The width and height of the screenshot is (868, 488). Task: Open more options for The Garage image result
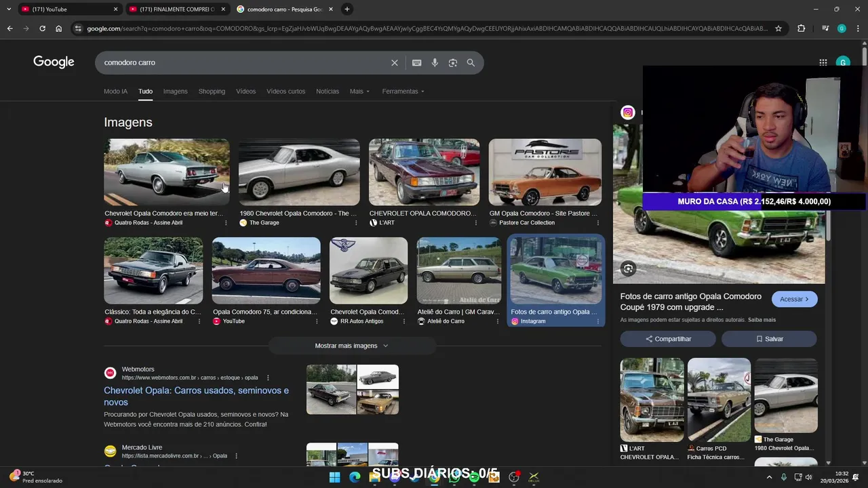(x=356, y=223)
